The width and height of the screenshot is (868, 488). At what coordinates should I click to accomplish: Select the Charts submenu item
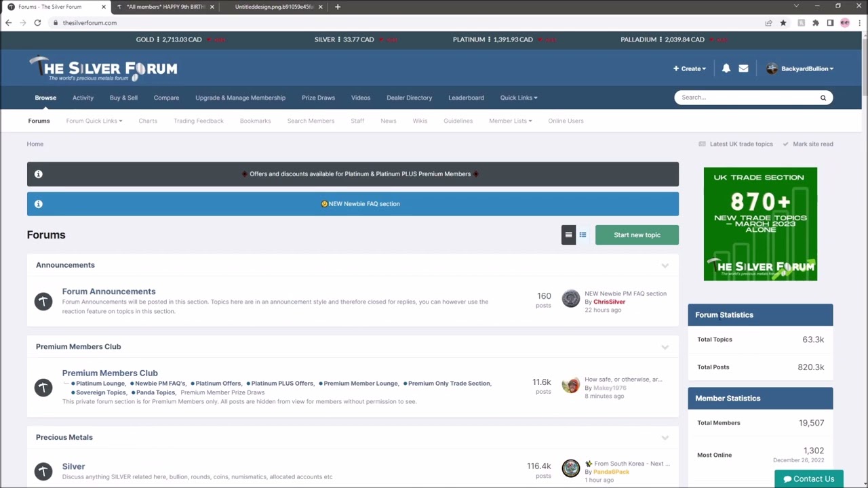click(148, 121)
